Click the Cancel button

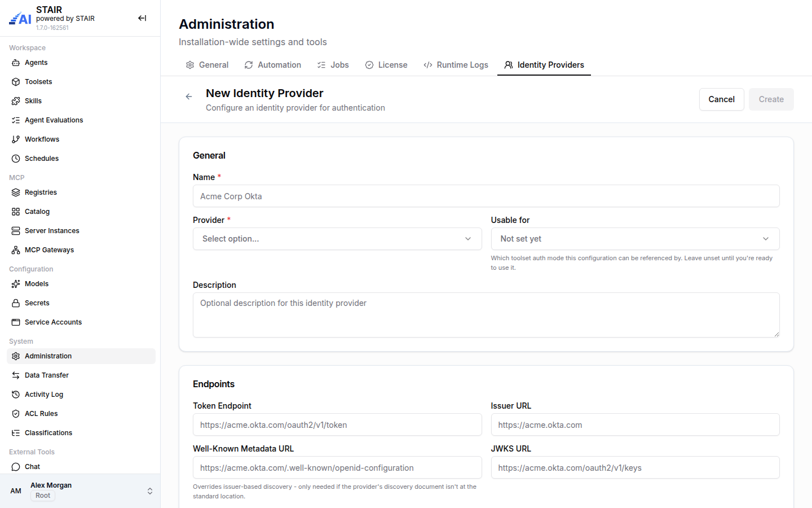pos(722,99)
